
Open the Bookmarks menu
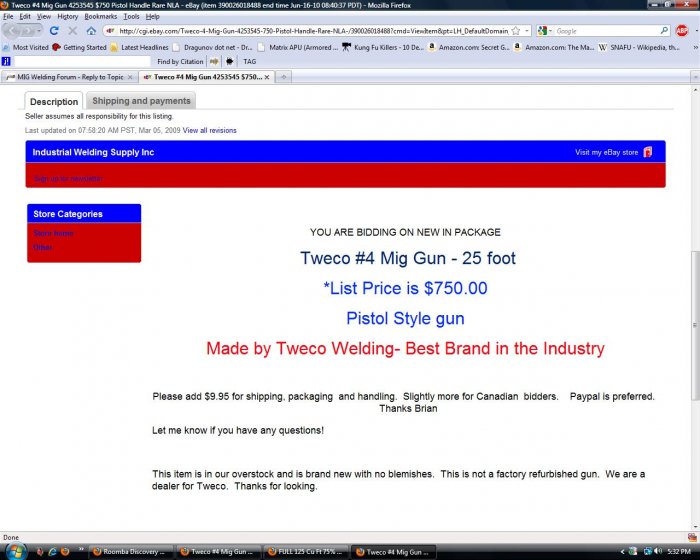point(100,17)
